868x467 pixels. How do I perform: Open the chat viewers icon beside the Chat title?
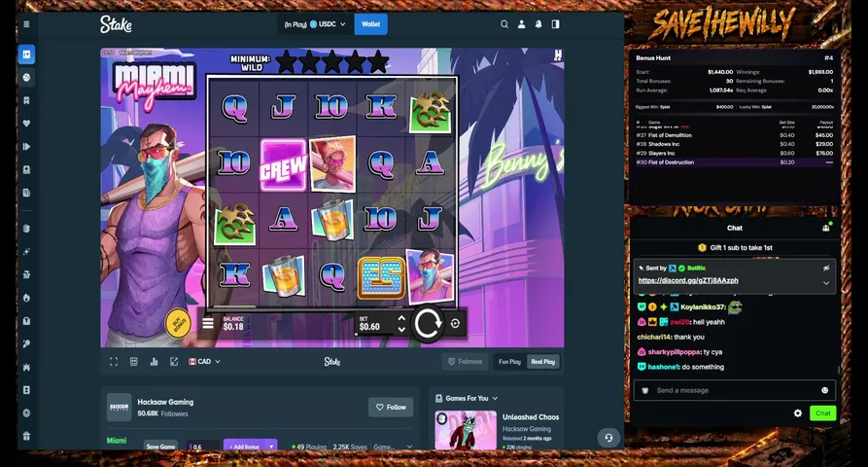826,228
